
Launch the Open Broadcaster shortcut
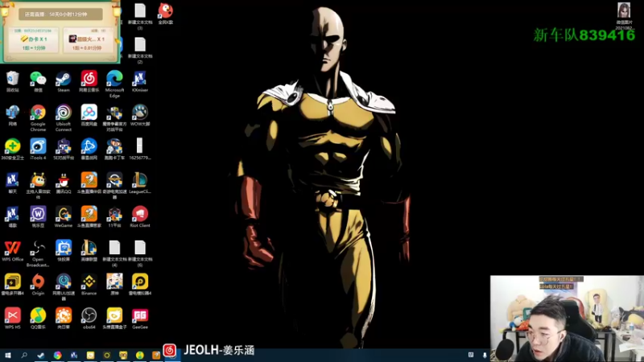click(x=38, y=249)
